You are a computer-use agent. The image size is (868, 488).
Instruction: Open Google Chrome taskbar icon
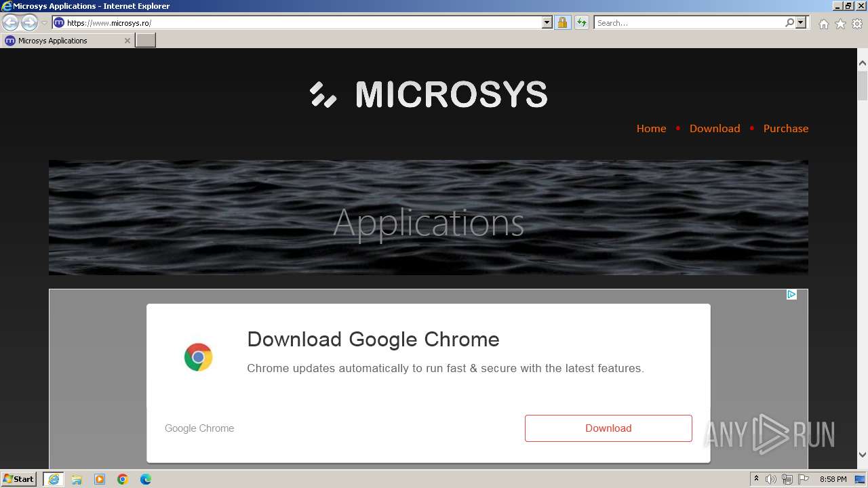coord(123,479)
